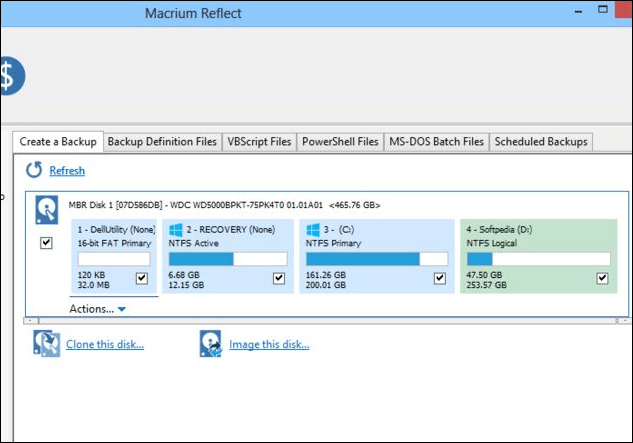633x443 pixels.
Task: Click the Clone this disk icon
Action: (48, 345)
